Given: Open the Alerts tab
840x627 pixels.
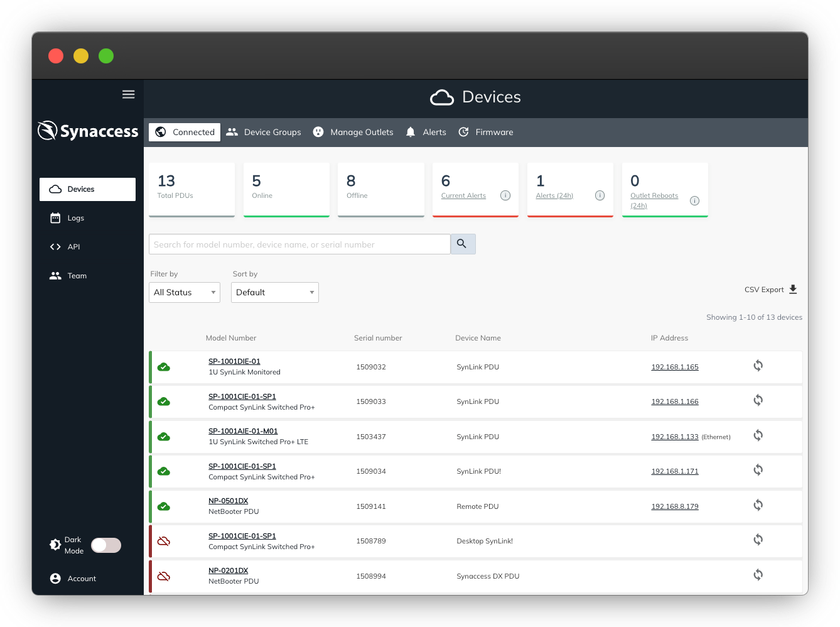Looking at the screenshot, I should point(426,132).
